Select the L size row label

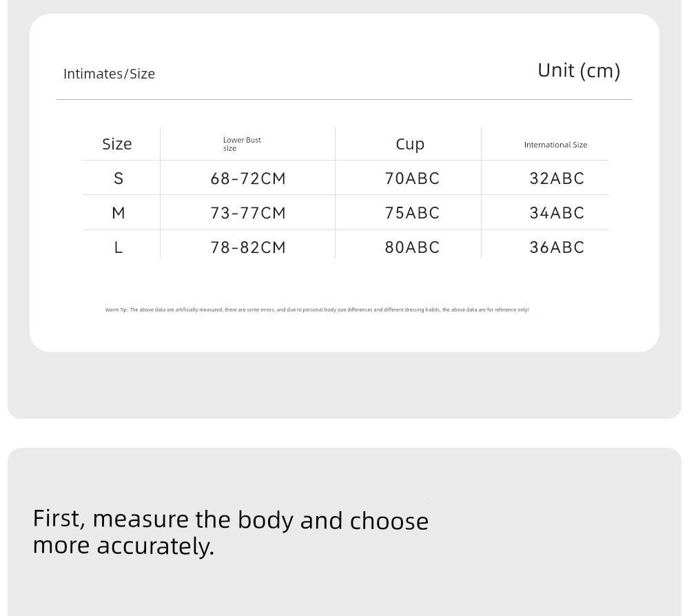119,247
